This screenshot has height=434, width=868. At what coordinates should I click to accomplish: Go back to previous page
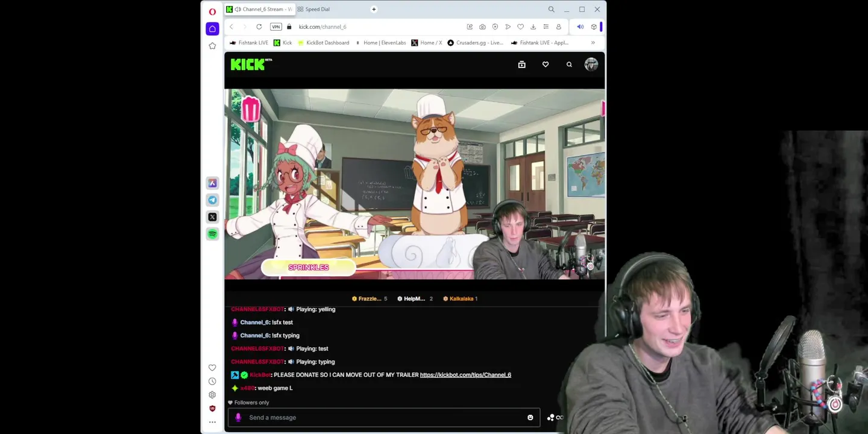pyautogui.click(x=231, y=27)
